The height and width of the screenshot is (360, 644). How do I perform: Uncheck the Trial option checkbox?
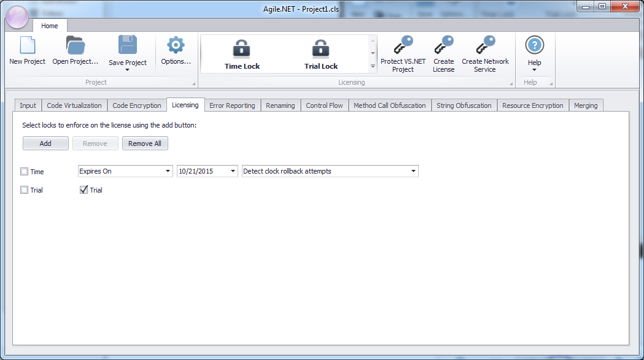click(83, 190)
